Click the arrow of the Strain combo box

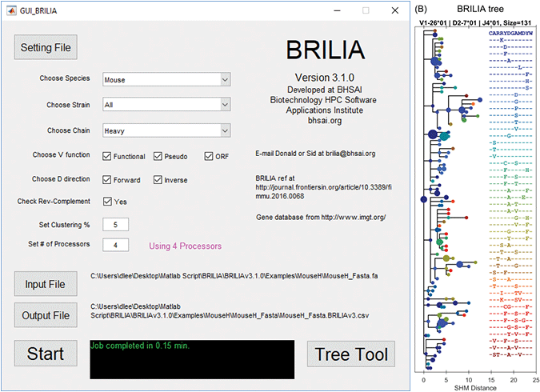(x=225, y=104)
